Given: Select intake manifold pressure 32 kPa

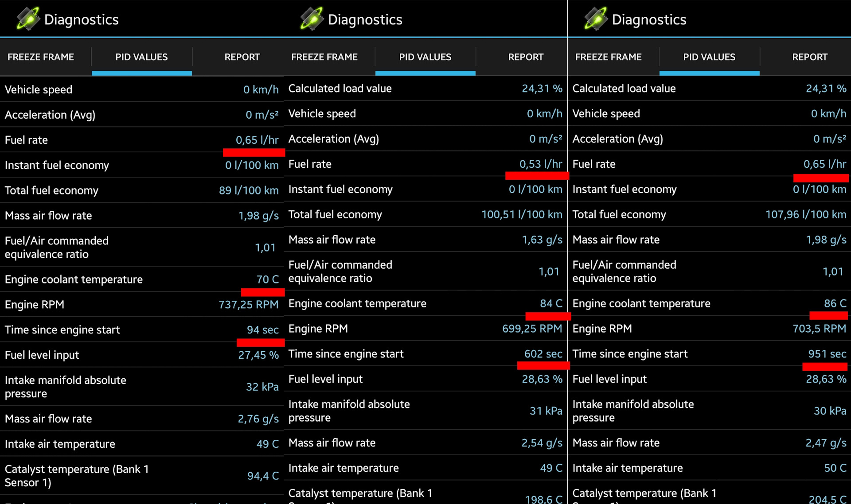Looking at the screenshot, I should coord(262,387).
